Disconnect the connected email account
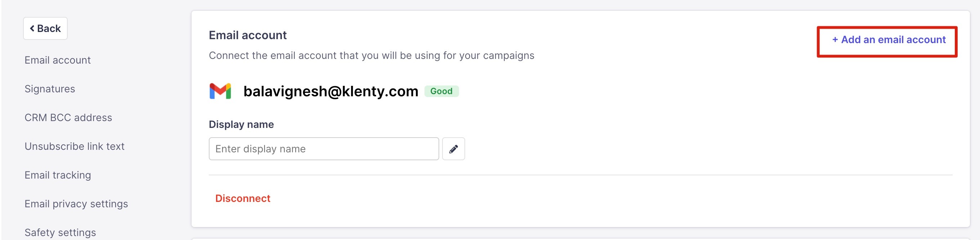The width and height of the screenshot is (980, 240). pyautogui.click(x=243, y=198)
